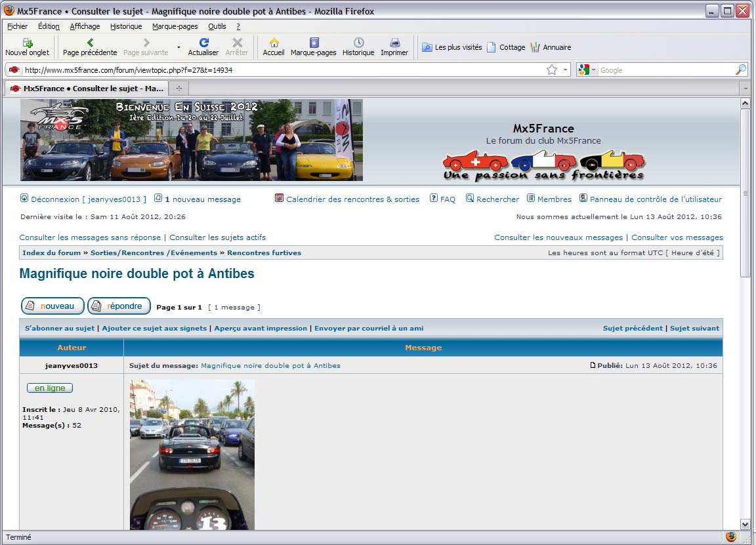Viewport: 756px width, 545px height.
Task: Go to Accueil home page
Action: point(274,47)
